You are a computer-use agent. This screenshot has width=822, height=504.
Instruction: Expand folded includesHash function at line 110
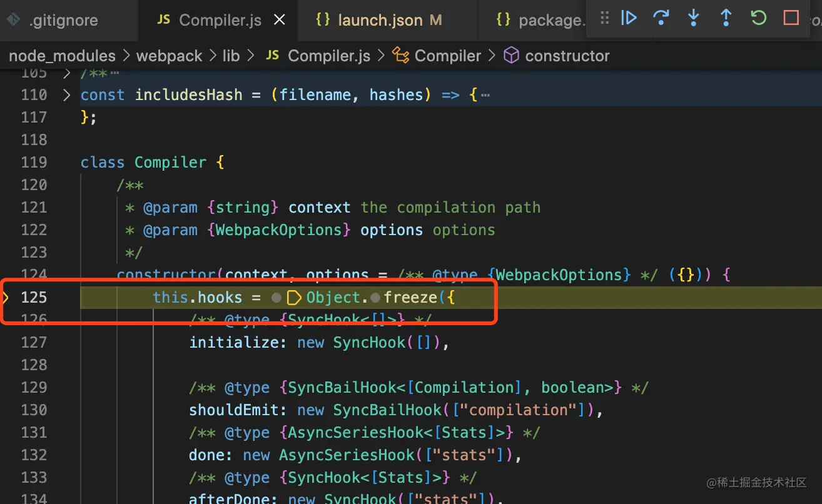pyautogui.click(x=67, y=95)
